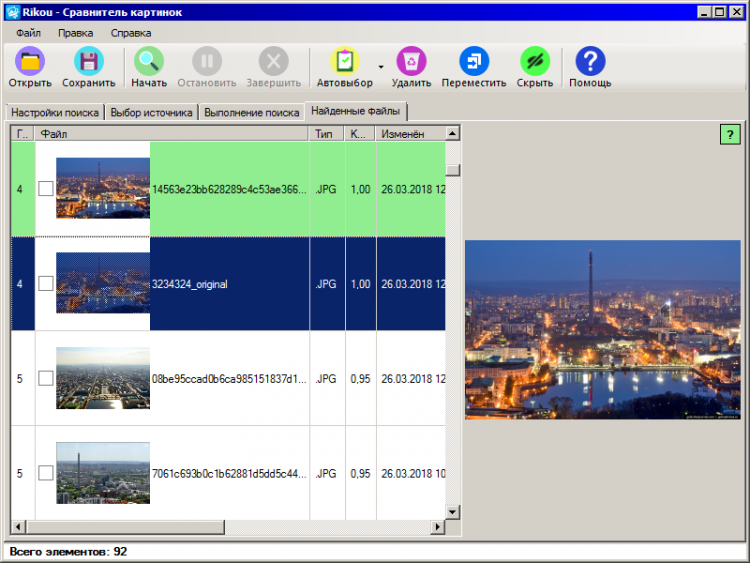Click the horizontal scrollbar thumb

click(125, 527)
